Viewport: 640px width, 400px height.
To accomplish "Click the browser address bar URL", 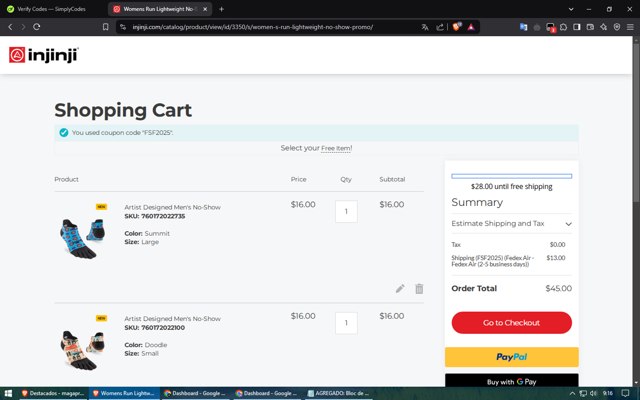I will tap(252, 27).
